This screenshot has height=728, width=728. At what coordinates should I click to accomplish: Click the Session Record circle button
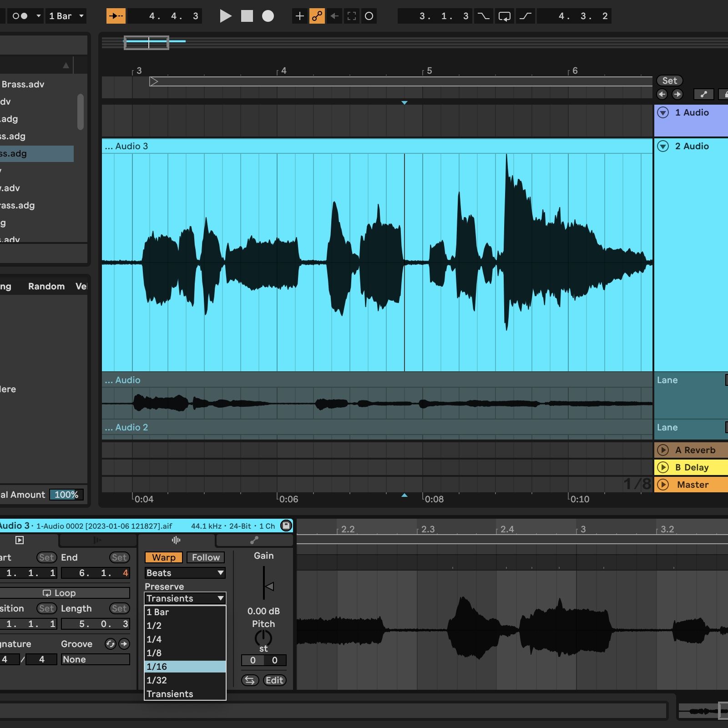point(369,16)
